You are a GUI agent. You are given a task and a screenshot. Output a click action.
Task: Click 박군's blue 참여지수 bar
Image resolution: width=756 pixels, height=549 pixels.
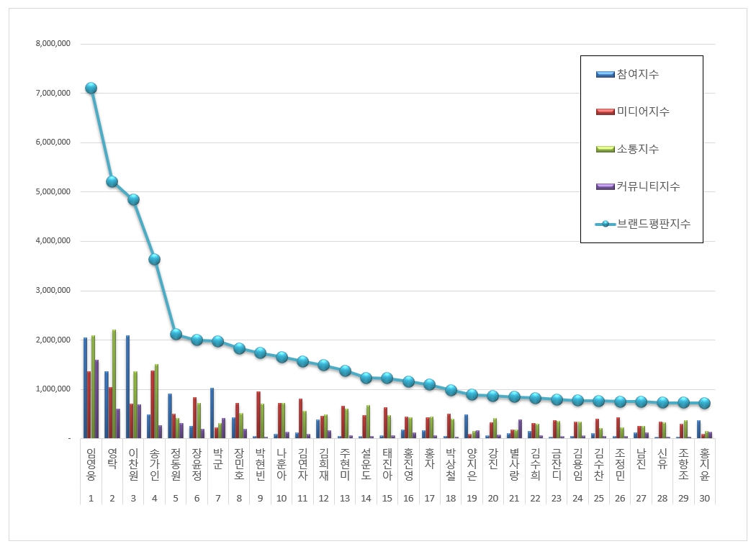tap(212, 413)
